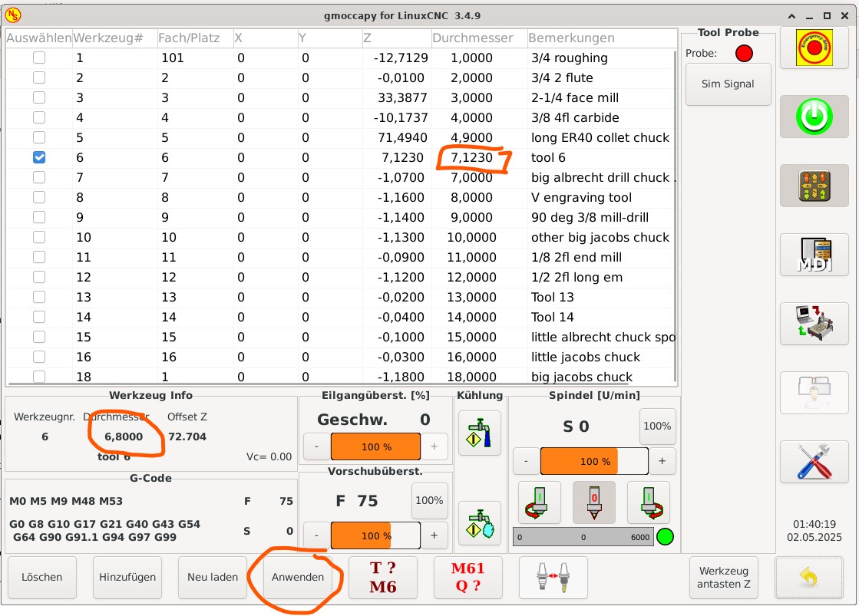Click the Sim Signal button
Viewport: 859px width, 616px height.
[x=728, y=84]
